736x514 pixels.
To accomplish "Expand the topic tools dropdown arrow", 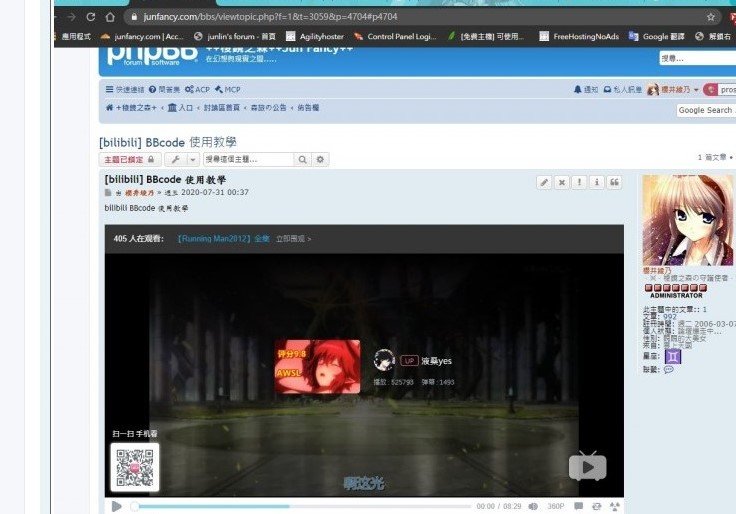I will [193, 160].
